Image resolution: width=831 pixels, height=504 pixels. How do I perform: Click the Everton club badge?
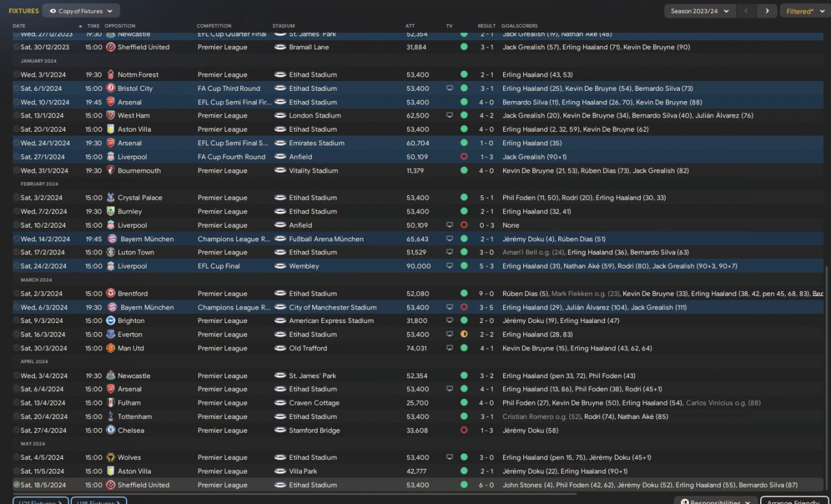click(110, 335)
